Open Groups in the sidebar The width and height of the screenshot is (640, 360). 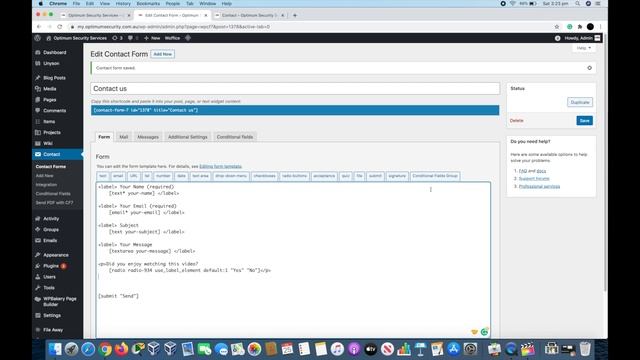pyautogui.click(x=51, y=230)
